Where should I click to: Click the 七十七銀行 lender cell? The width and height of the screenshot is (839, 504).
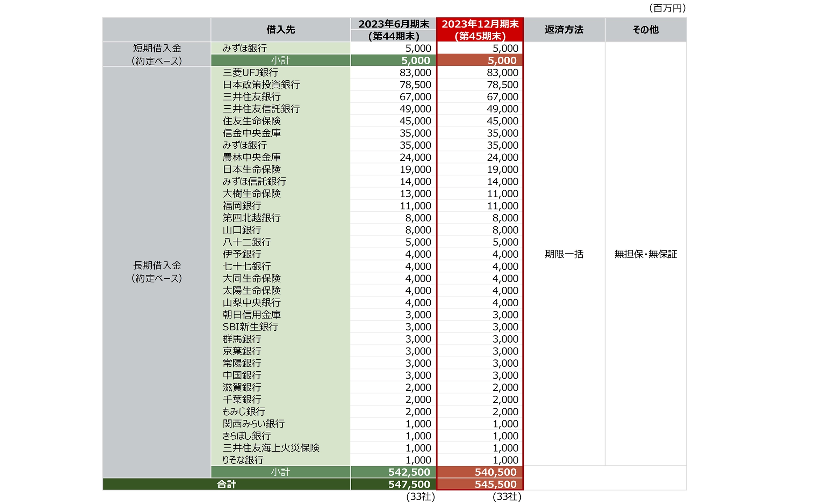click(281, 266)
